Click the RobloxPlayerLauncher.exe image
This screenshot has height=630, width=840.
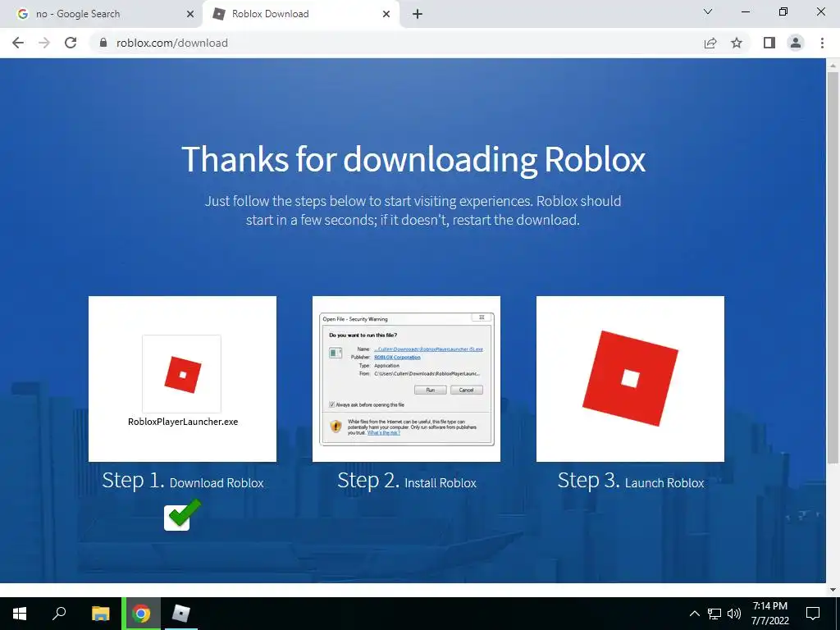[x=183, y=379]
